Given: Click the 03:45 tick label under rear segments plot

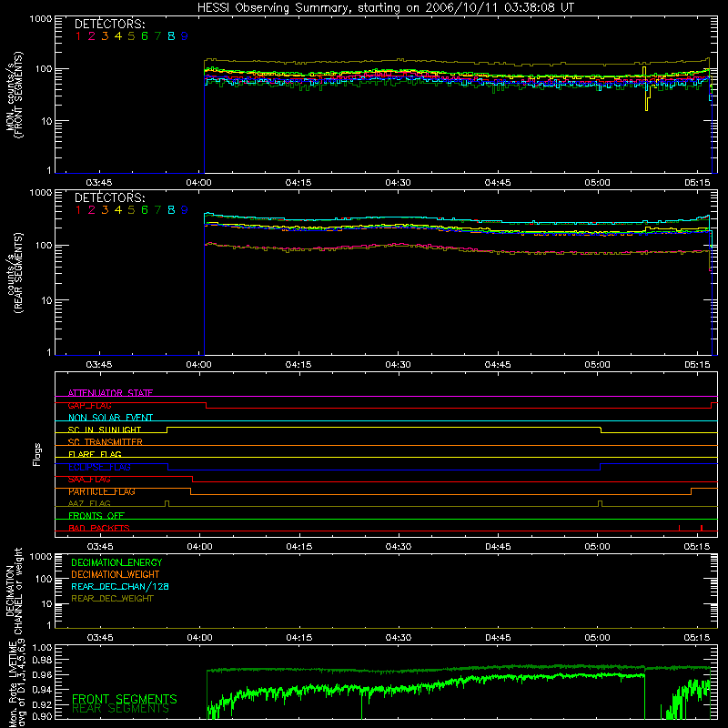Looking at the screenshot, I should point(99,365).
